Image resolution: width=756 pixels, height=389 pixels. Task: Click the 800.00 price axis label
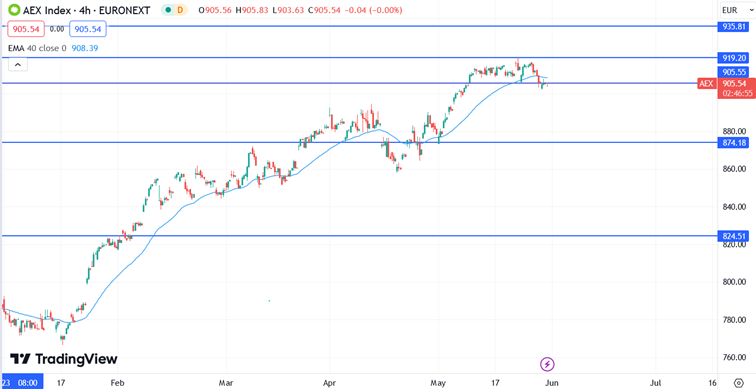(x=733, y=282)
